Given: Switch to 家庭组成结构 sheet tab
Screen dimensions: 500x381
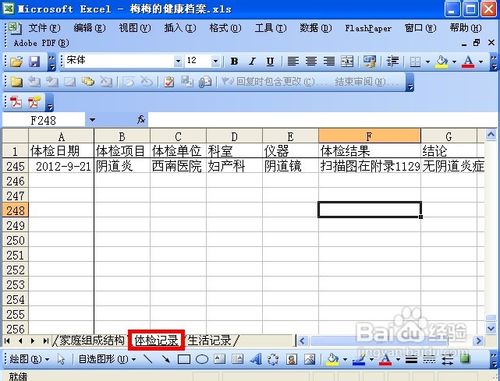Looking at the screenshot, I should 92,340.
